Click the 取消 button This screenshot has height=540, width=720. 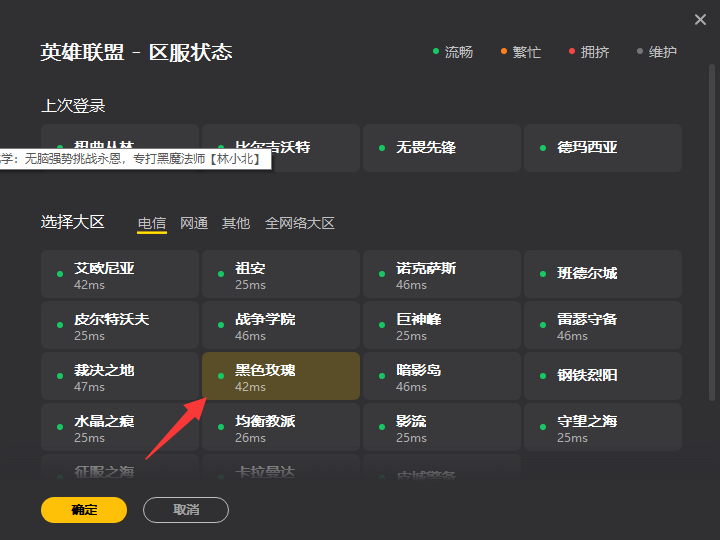[x=186, y=510]
